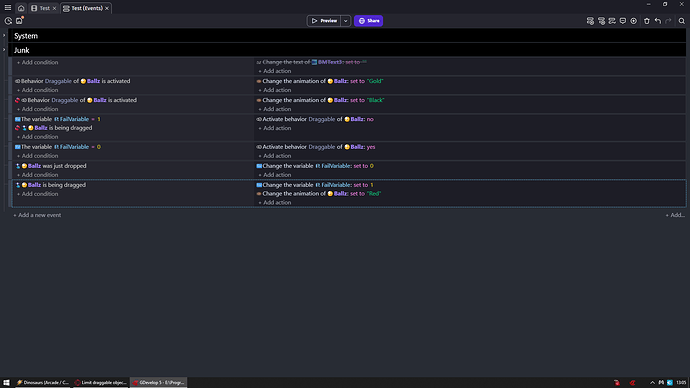This screenshot has height=388, width=690.
Task: Switch to Limit draggable object taskbar window
Action: (101, 382)
